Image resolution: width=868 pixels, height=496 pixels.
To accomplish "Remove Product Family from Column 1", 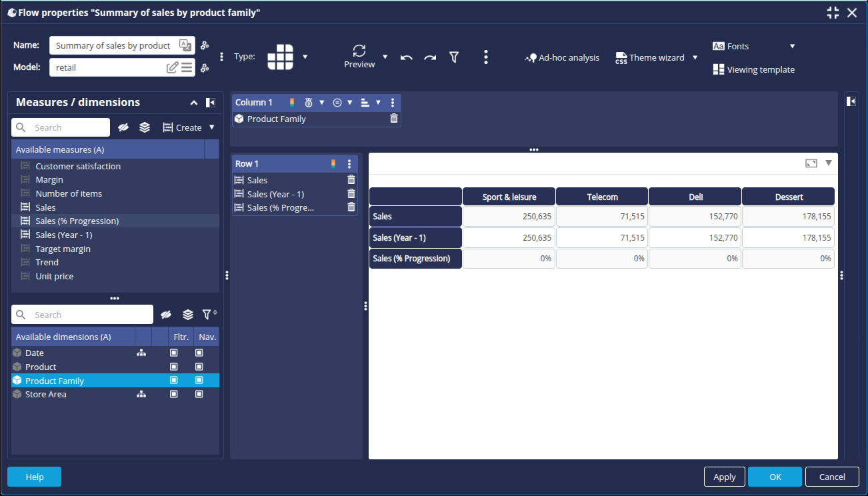I will point(393,119).
